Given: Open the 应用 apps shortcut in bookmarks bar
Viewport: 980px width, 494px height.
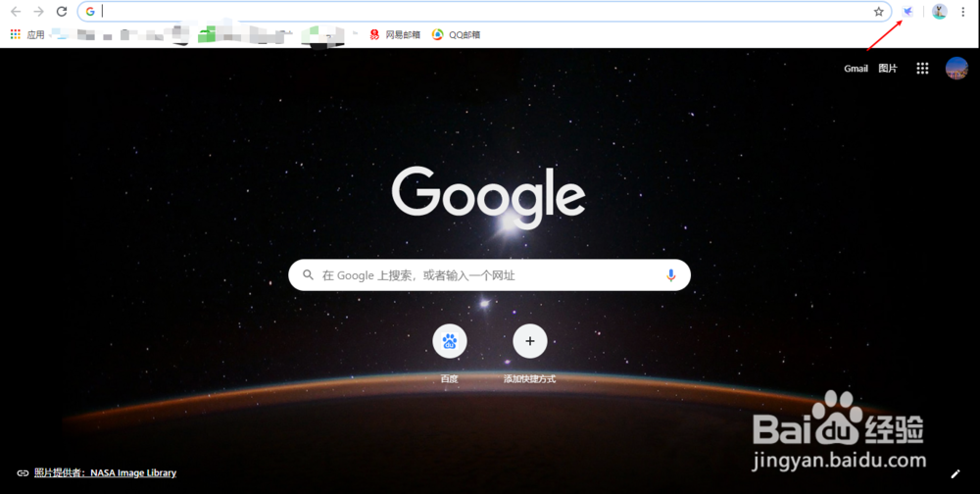Looking at the screenshot, I should coord(27,34).
